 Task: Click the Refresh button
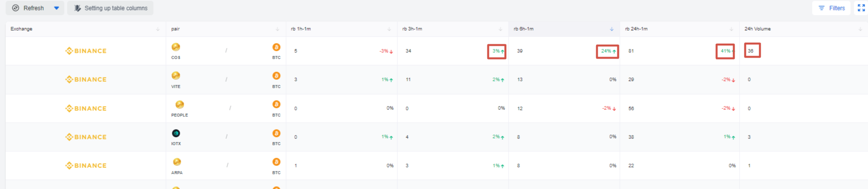[28, 8]
